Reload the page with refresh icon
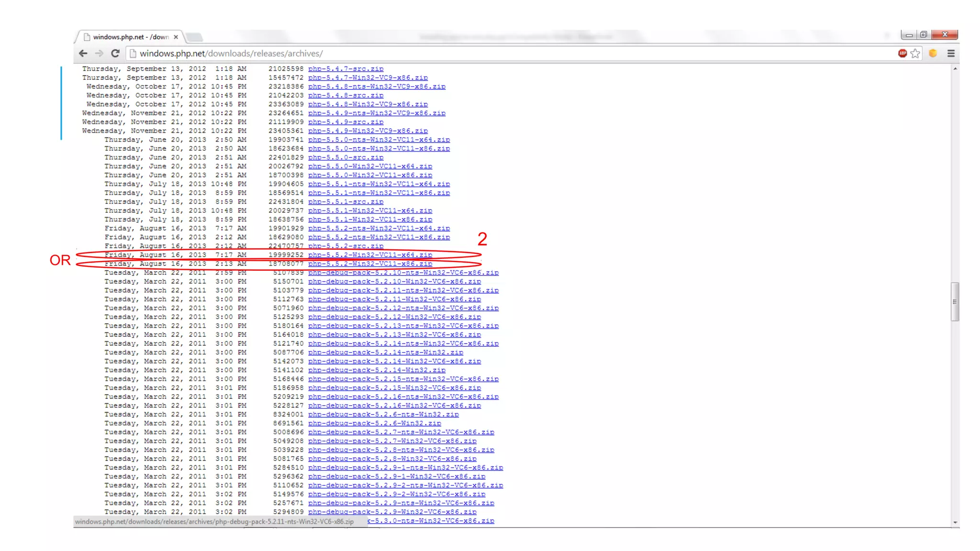The image size is (980, 551). tap(115, 54)
